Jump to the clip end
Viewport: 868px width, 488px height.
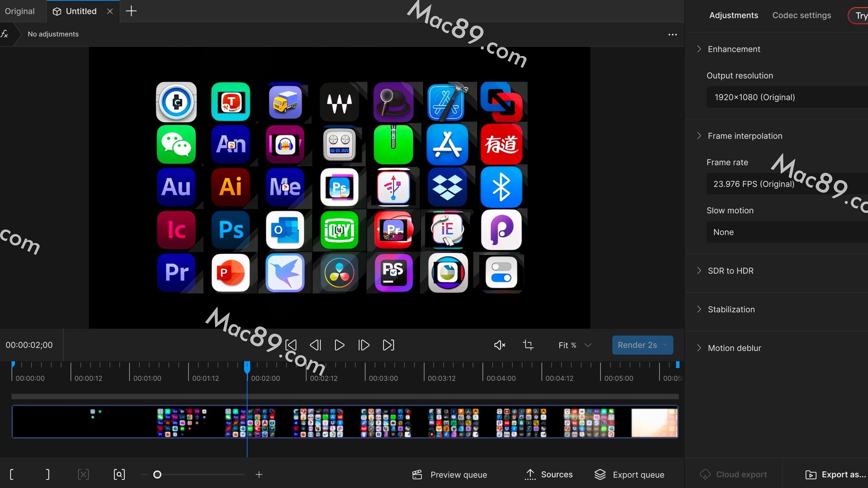click(388, 345)
